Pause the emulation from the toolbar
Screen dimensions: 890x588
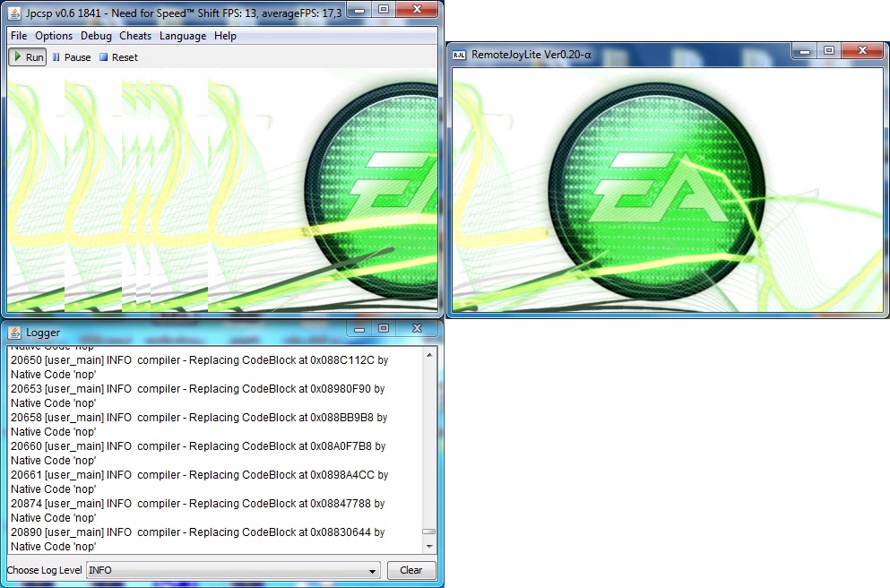click(72, 57)
